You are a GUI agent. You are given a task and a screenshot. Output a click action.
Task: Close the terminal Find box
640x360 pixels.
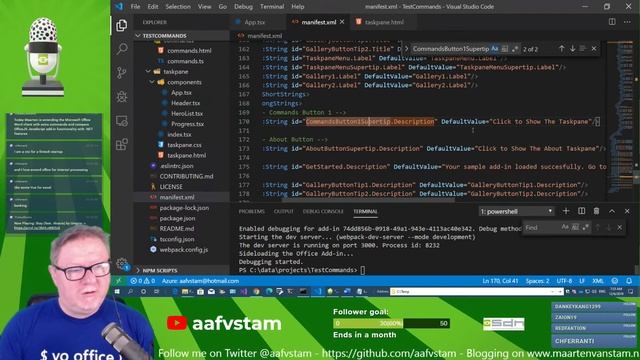click(x=620, y=227)
